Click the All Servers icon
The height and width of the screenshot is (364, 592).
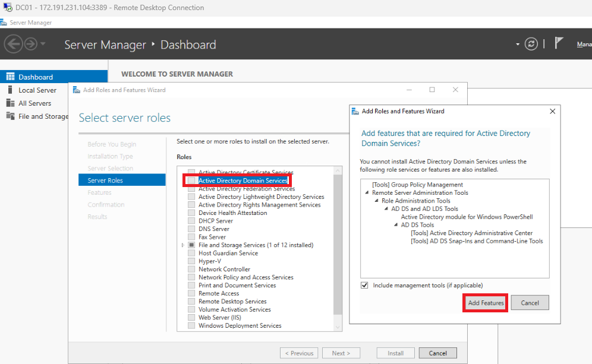coord(10,103)
